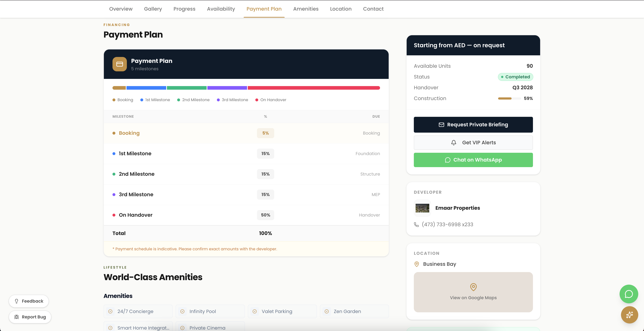
Task: Click Get VIP Alerts button
Action: (473, 142)
